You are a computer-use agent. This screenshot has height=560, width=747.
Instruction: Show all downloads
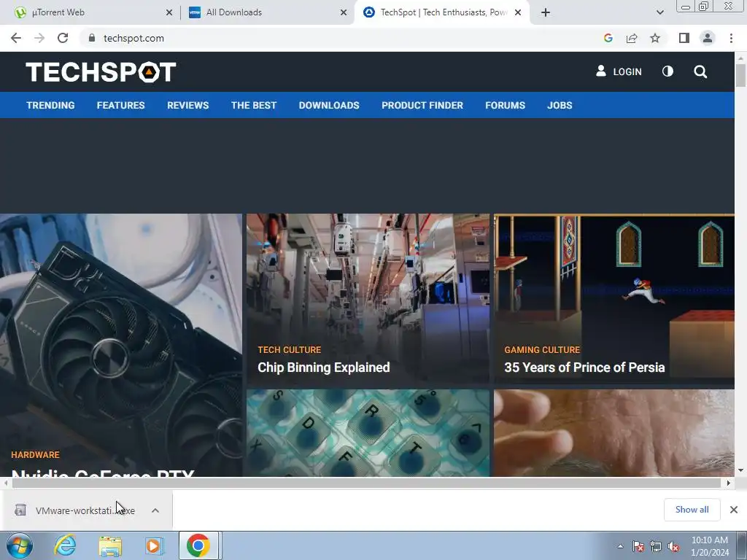692,510
